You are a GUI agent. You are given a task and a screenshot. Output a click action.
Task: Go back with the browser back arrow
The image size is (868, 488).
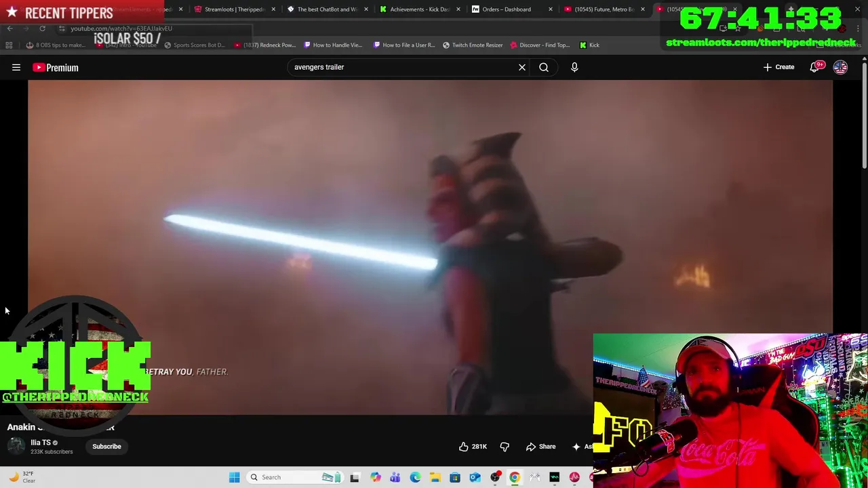(x=9, y=28)
